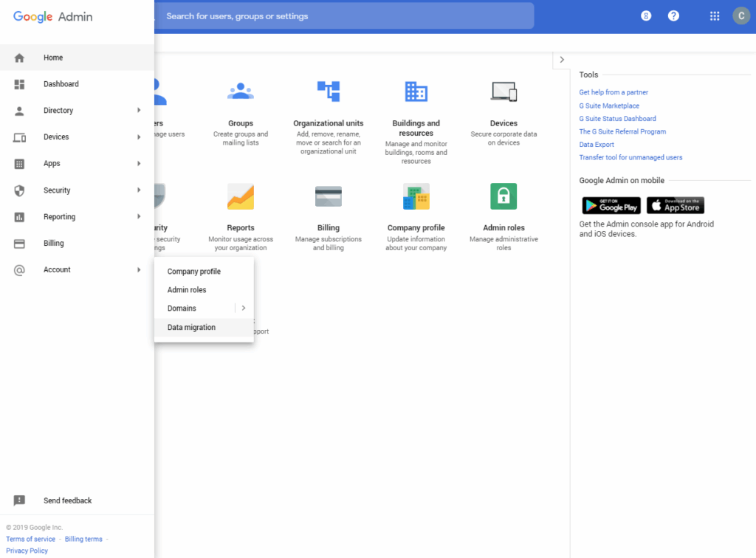Expand the Account submenu arrow

[139, 269]
